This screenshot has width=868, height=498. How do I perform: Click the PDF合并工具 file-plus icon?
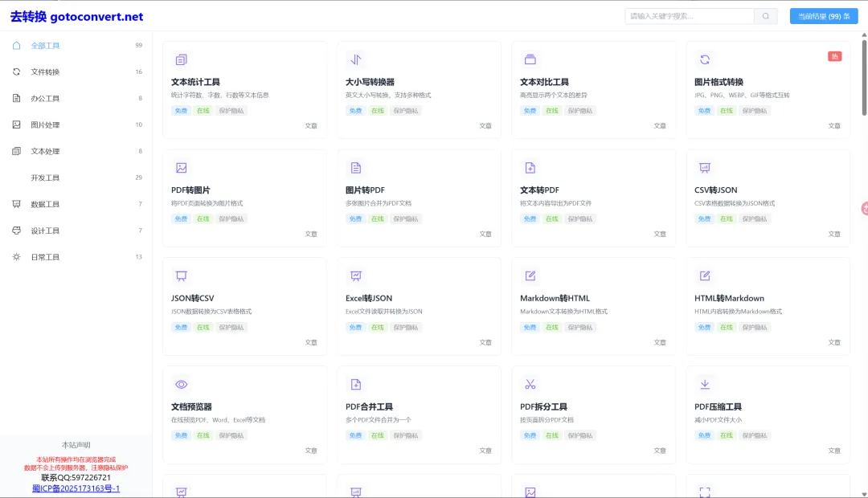click(x=355, y=384)
